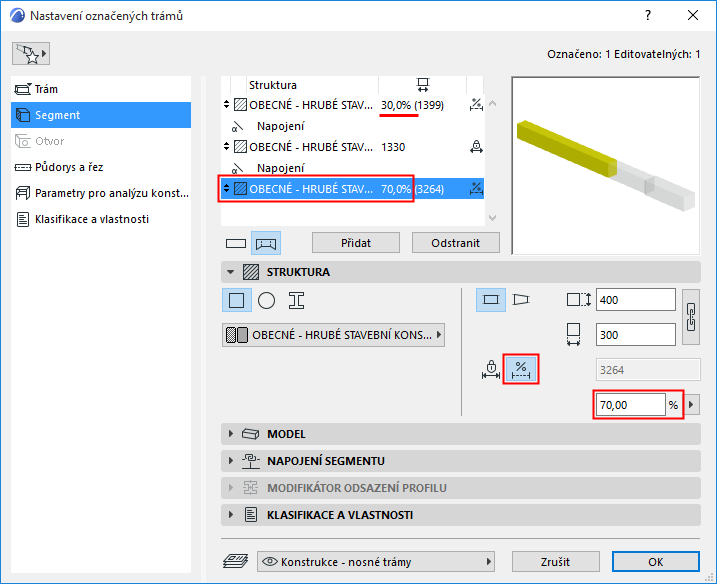Expand the NAPOJENÍ SEGMENTU panel
Viewport: 717px width, 584px height.
[230, 461]
